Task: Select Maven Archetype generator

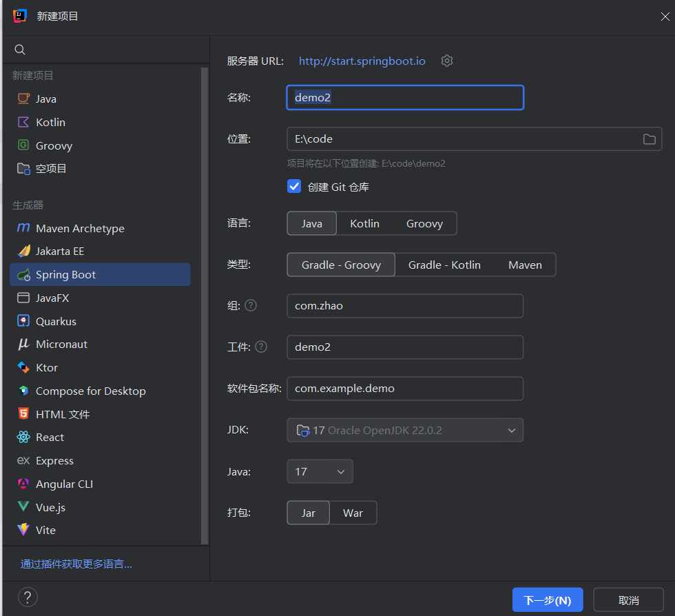Action: tap(100, 228)
